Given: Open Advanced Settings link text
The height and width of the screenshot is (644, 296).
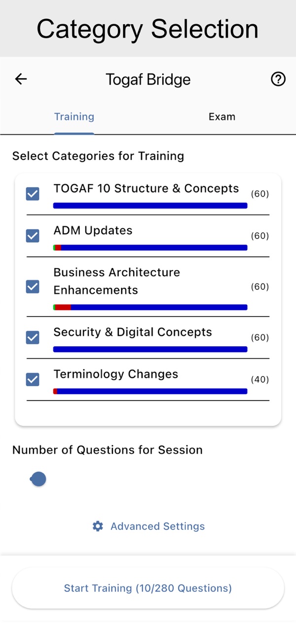Looking at the screenshot, I should pyautogui.click(x=157, y=526).
